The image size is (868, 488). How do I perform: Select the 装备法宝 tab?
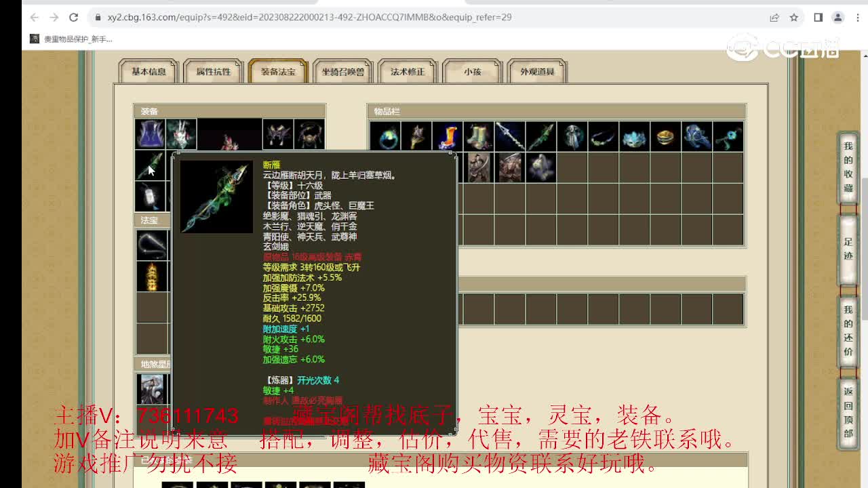(x=278, y=72)
